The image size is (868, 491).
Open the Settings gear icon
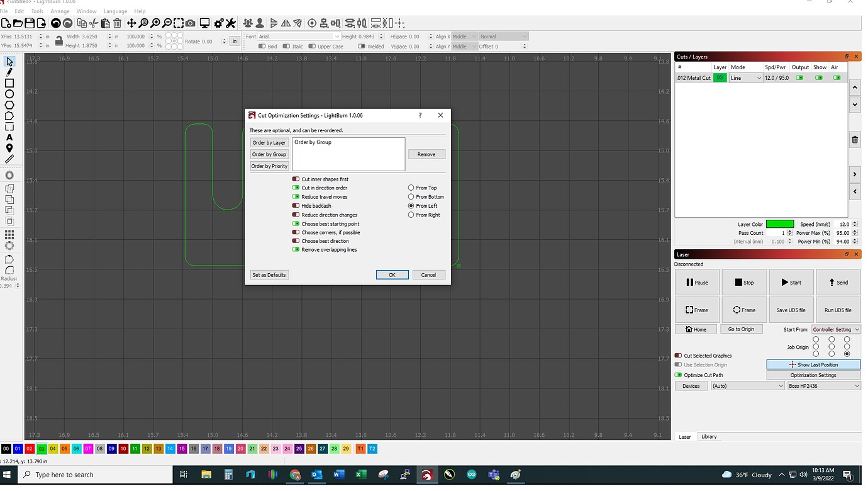[x=219, y=23]
